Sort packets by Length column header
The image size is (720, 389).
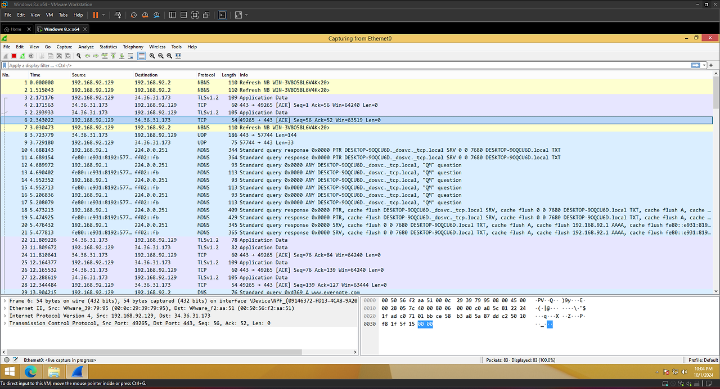coord(228,75)
